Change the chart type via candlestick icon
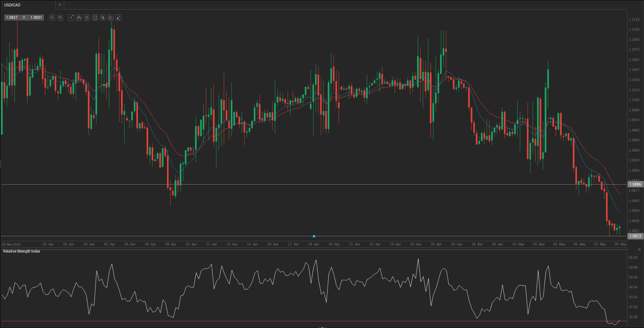The image size is (644, 328). [79, 17]
